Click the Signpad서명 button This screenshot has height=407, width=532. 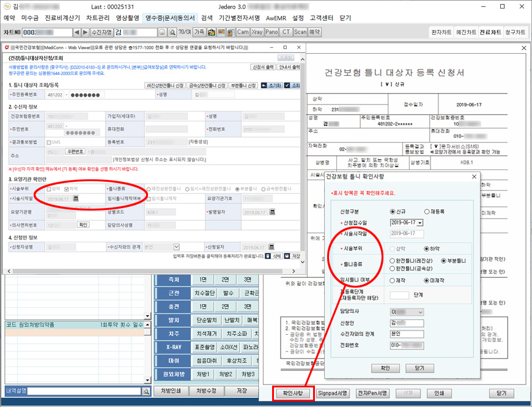pos(334,393)
